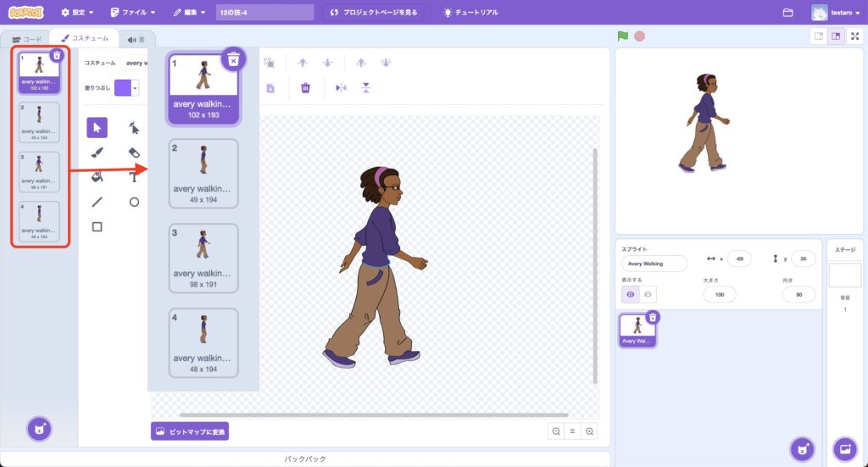Reset paint canvas zoom
Screen dimensions: 868x467
tap(572, 431)
